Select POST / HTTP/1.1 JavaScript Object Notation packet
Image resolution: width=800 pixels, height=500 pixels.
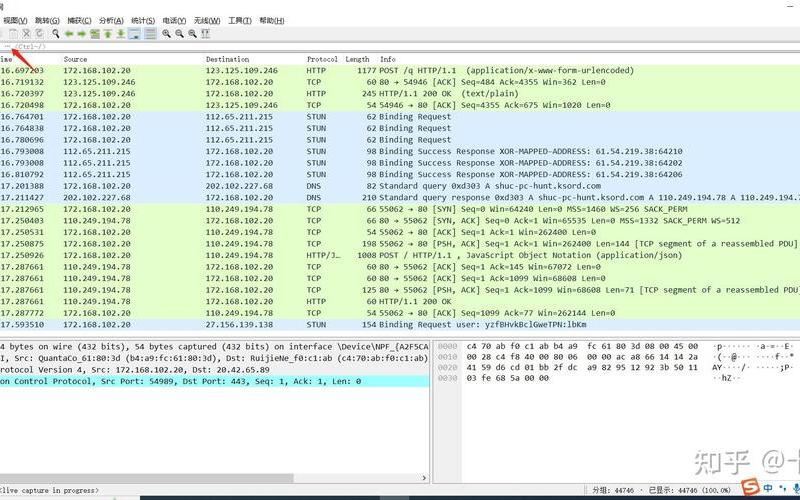[400, 255]
